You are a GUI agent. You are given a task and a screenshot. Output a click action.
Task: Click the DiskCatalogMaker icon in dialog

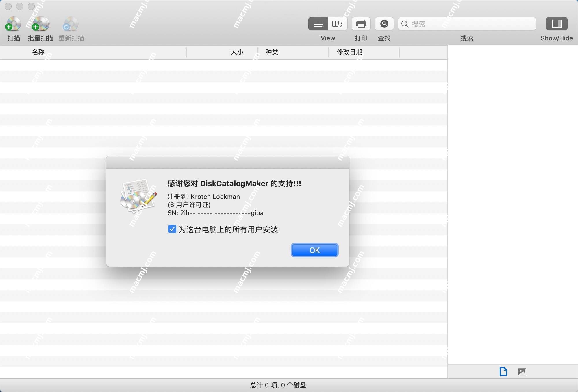138,196
